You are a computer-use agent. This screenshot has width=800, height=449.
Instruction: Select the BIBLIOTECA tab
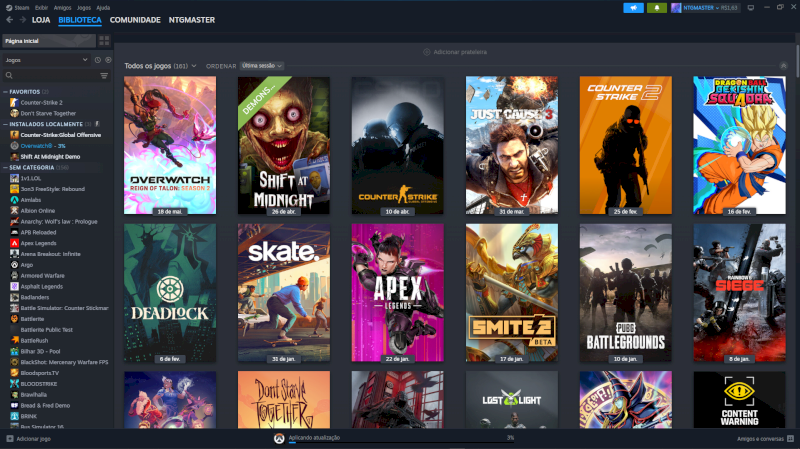point(80,20)
